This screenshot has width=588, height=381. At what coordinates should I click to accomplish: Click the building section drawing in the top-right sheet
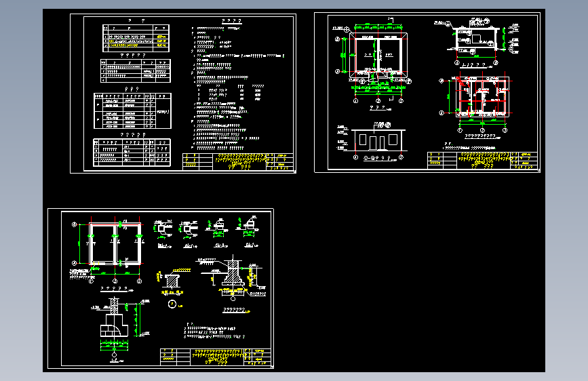[478, 41]
